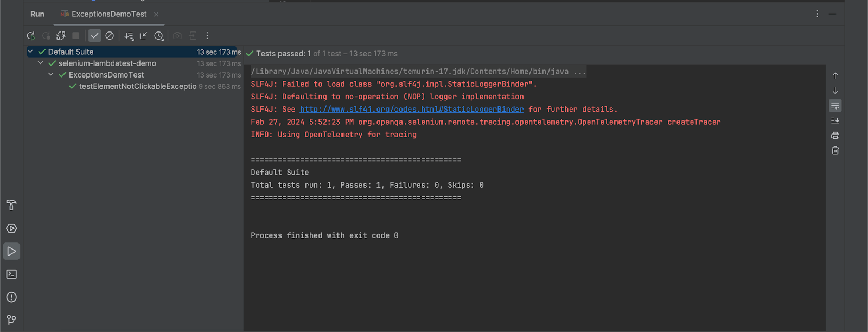Print the console output with printer icon

pyautogui.click(x=835, y=136)
